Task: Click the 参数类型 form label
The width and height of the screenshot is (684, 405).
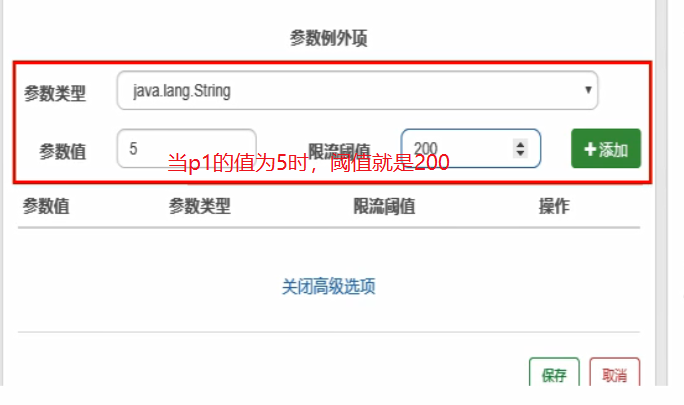Action: [x=55, y=93]
